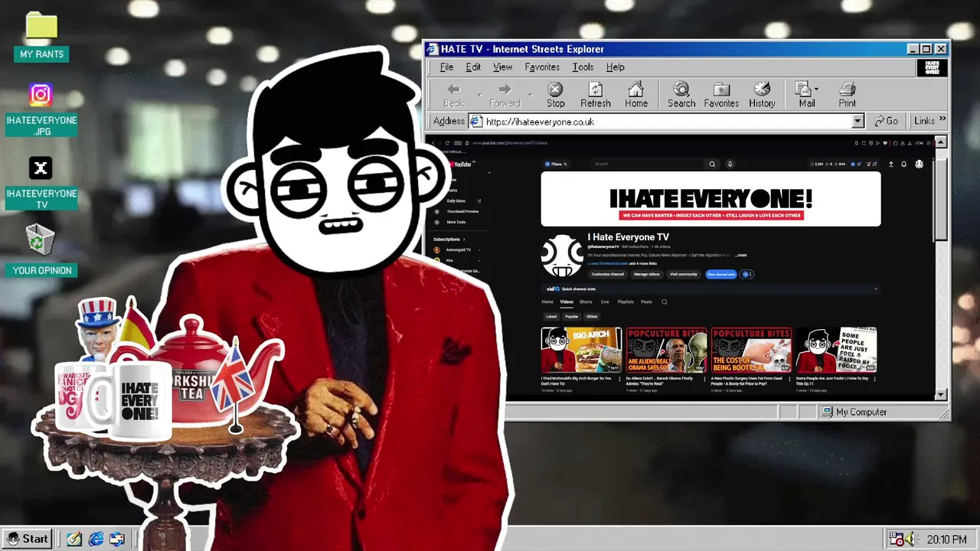Switch to the channel Shorts tab
The image size is (980, 551).
586,302
